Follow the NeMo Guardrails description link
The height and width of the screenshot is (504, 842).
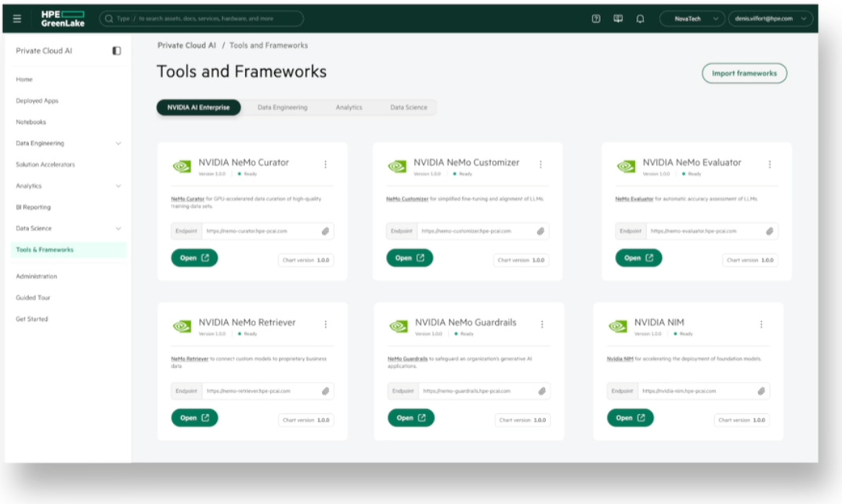[x=407, y=359]
